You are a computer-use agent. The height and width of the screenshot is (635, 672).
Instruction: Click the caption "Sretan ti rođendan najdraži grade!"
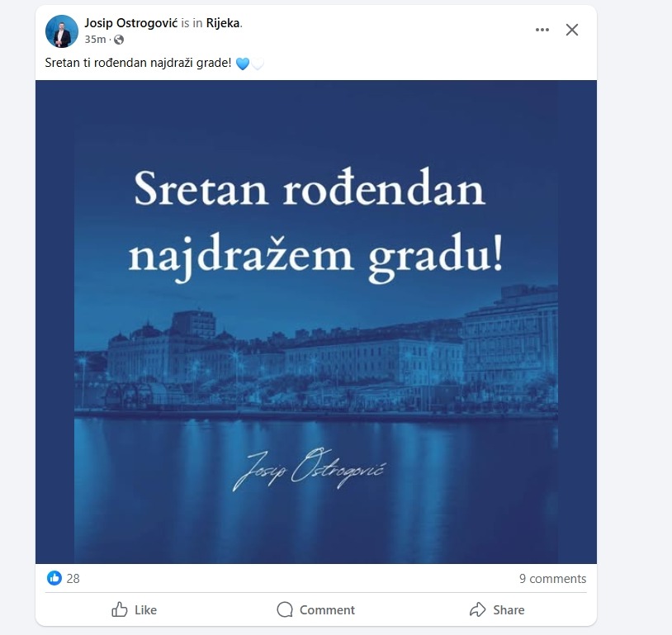click(138, 63)
